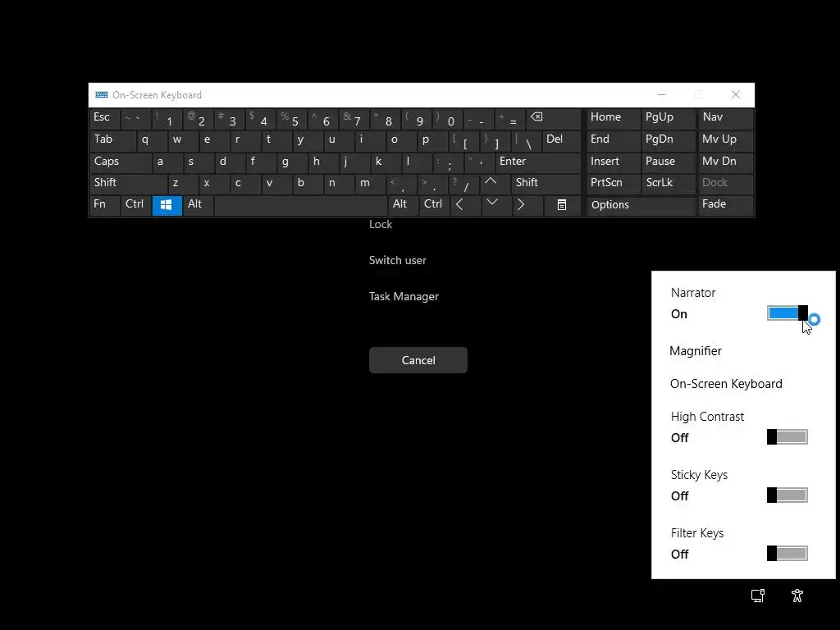Click the semicolon key
The image size is (840, 630).
[448, 162]
